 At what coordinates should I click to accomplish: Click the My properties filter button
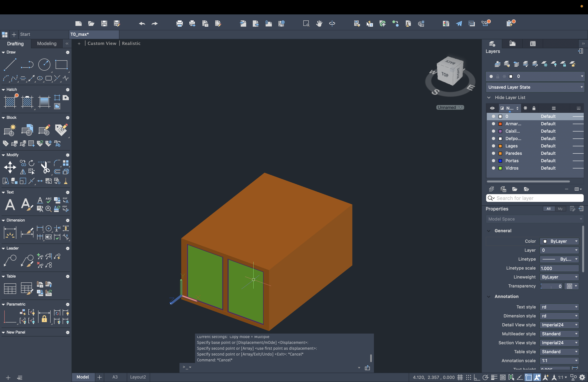click(x=560, y=209)
